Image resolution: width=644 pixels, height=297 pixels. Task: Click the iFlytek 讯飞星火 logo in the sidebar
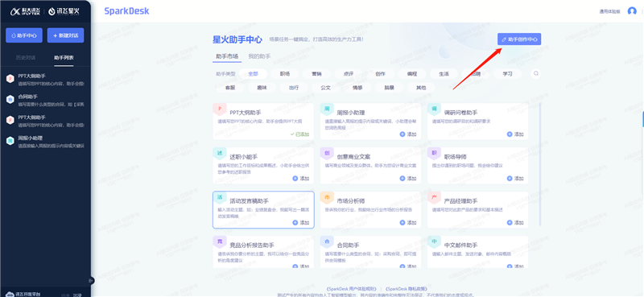pyautogui.click(x=64, y=11)
